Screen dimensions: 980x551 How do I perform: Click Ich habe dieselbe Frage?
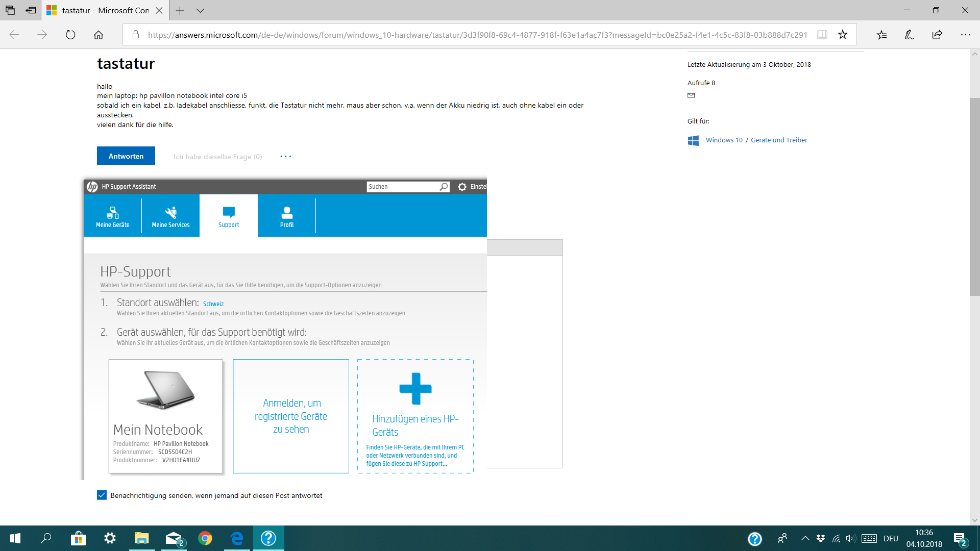tap(218, 157)
